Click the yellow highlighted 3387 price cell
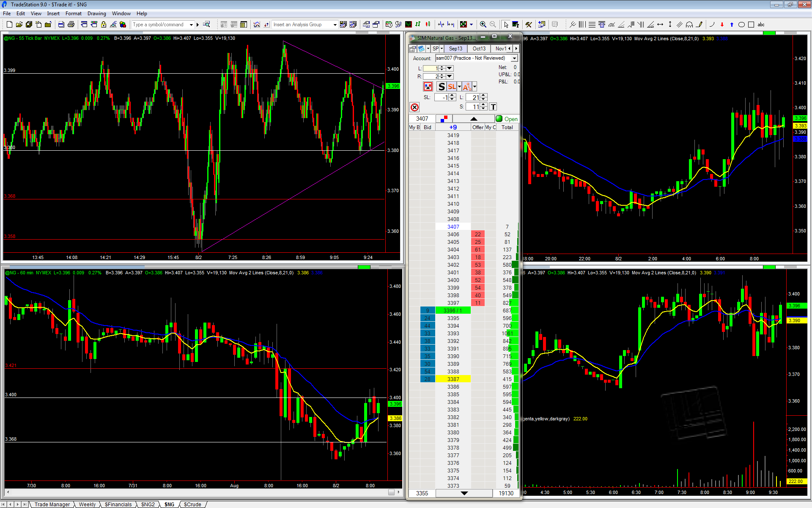 pyautogui.click(x=453, y=379)
